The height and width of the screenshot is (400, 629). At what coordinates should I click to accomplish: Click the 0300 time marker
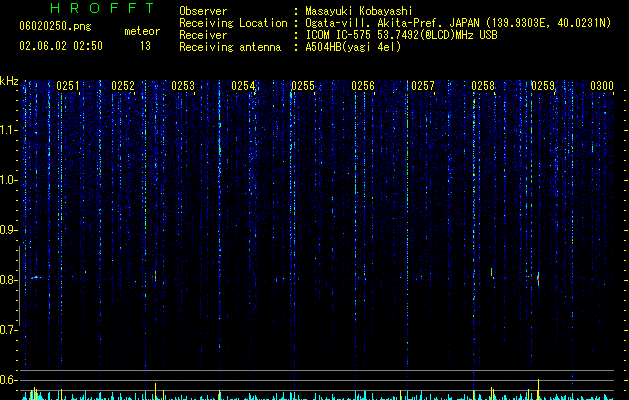(602, 86)
